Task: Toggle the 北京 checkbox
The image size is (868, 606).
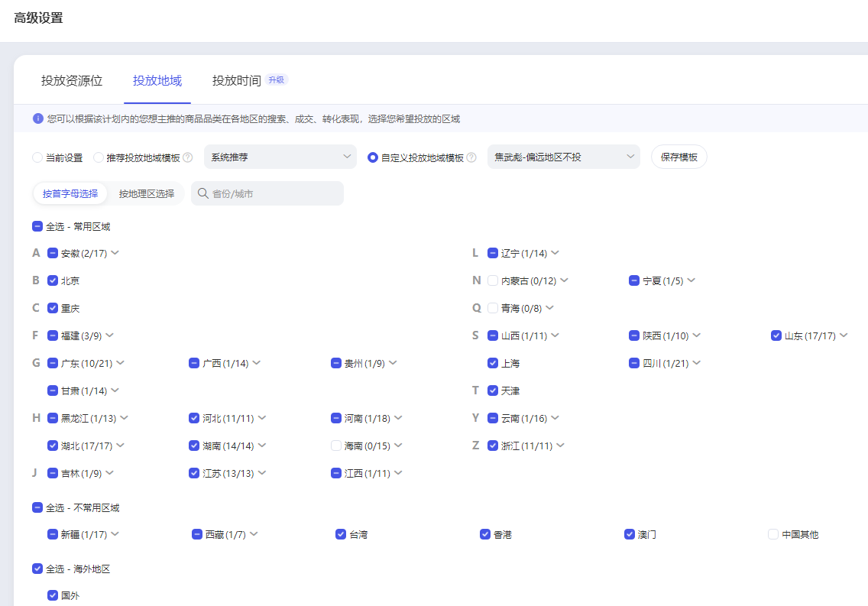Action: pos(53,280)
